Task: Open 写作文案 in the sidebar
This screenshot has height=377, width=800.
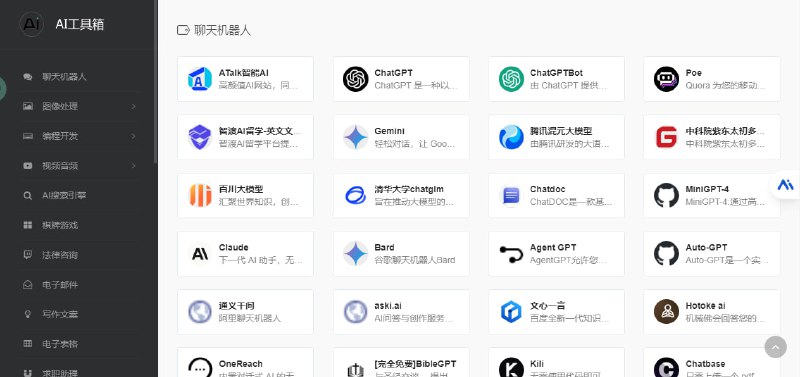Action: [60, 314]
